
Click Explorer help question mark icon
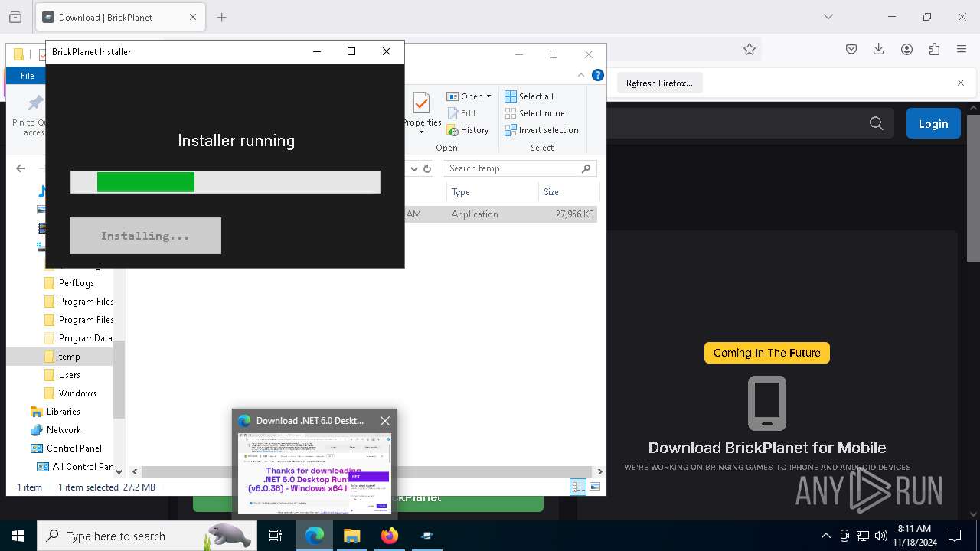point(598,75)
